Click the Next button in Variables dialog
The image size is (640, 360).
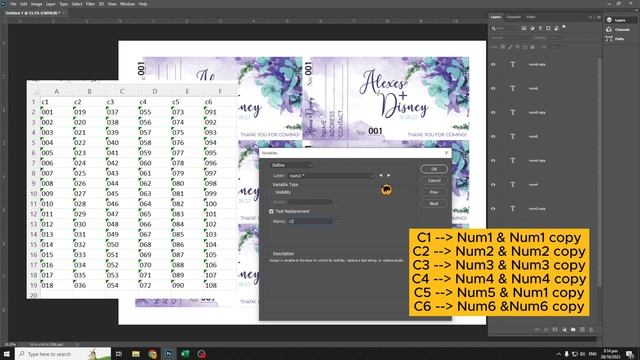pos(434,203)
